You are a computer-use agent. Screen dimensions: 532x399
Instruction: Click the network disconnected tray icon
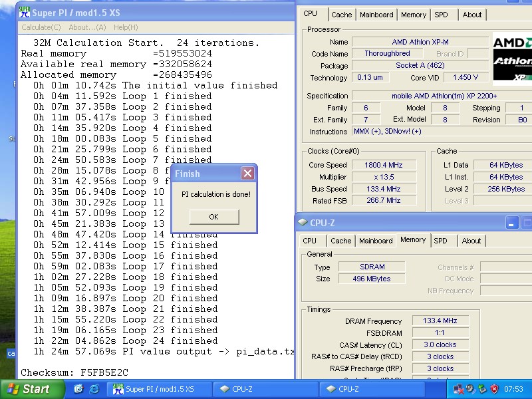(458, 389)
